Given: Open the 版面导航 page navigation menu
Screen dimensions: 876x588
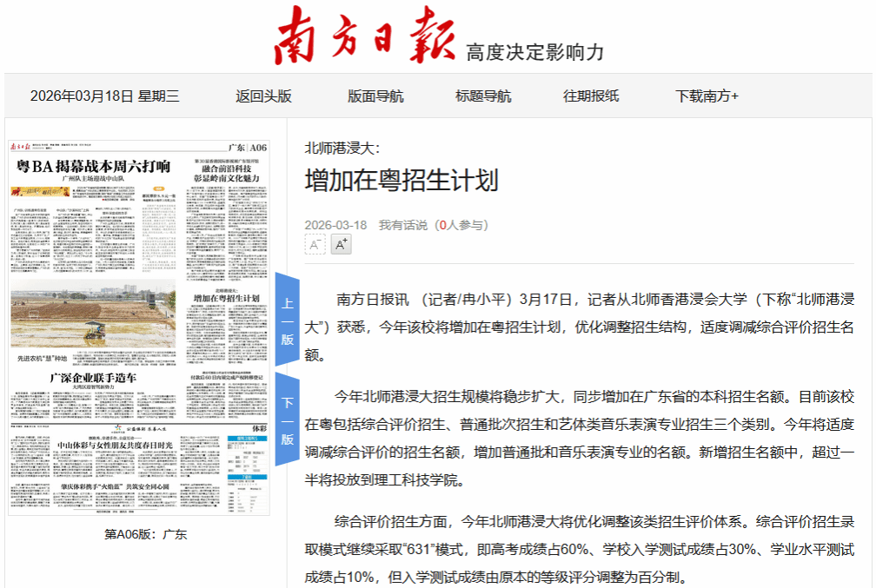Looking at the screenshot, I should click(375, 96).
